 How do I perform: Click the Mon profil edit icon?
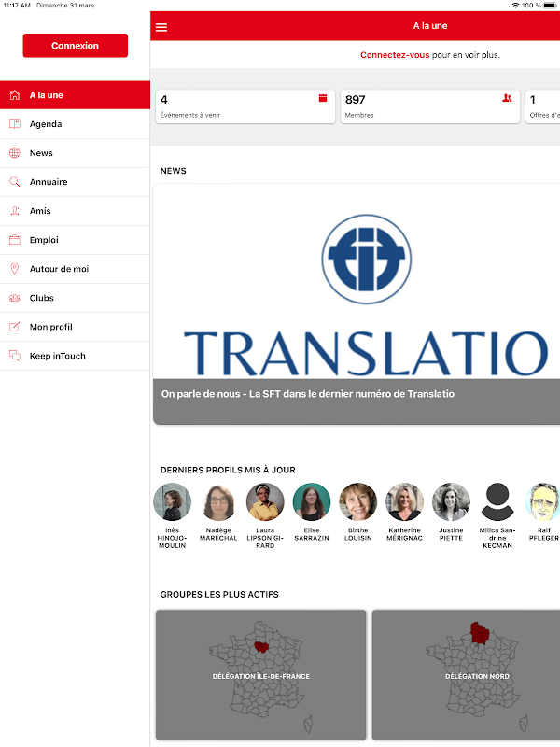15,327
